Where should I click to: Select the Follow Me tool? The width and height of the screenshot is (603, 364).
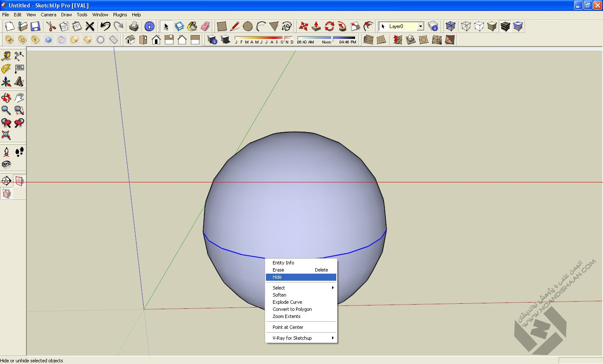[342, 26]
